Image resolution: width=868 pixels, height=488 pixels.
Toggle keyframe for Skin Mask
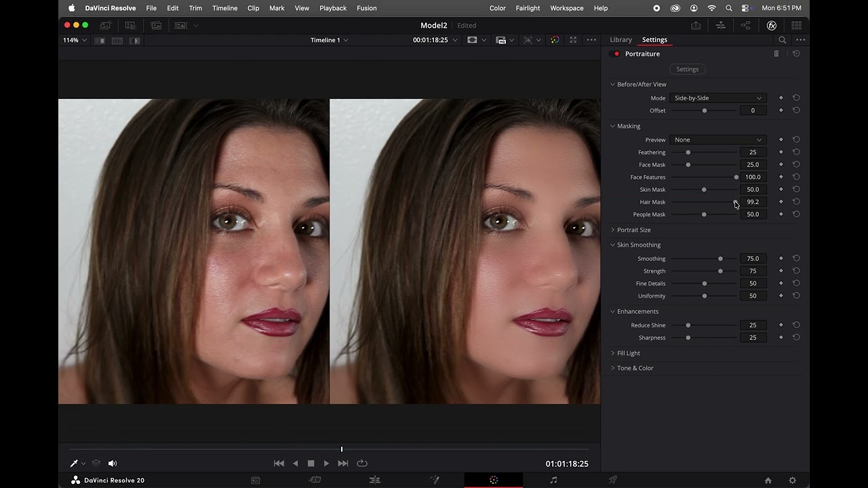point(781,190)
